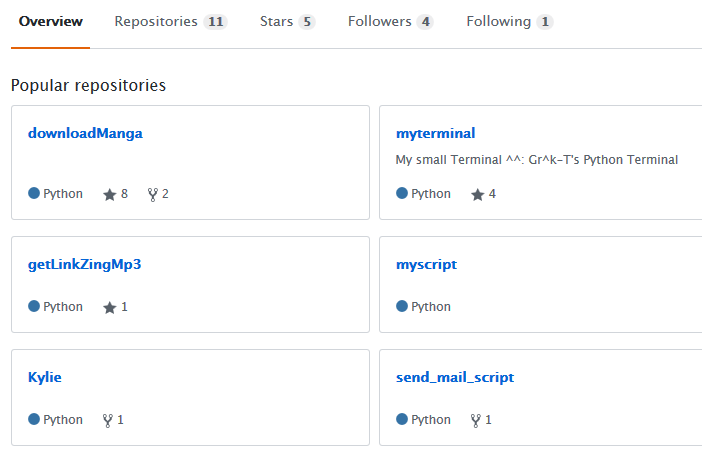Click the star icon on myterminal card
Image resolution: width=702 pixels, height=465 pixels.
click(x=478, y=194)
